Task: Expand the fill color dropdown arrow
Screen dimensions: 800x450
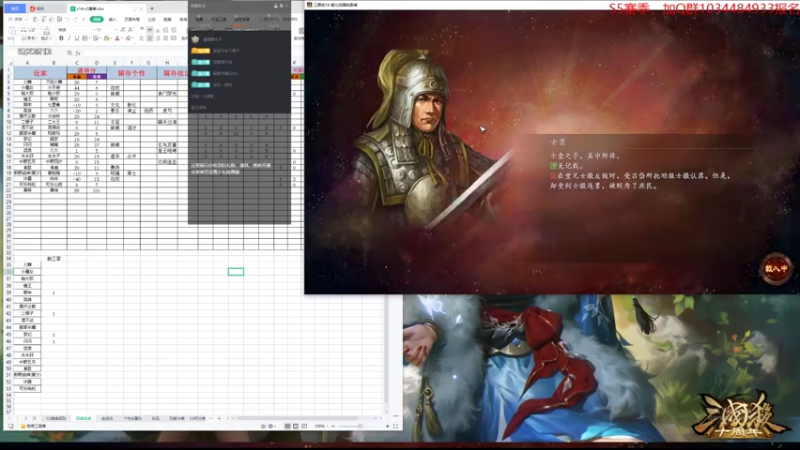Action: (111, 38)
